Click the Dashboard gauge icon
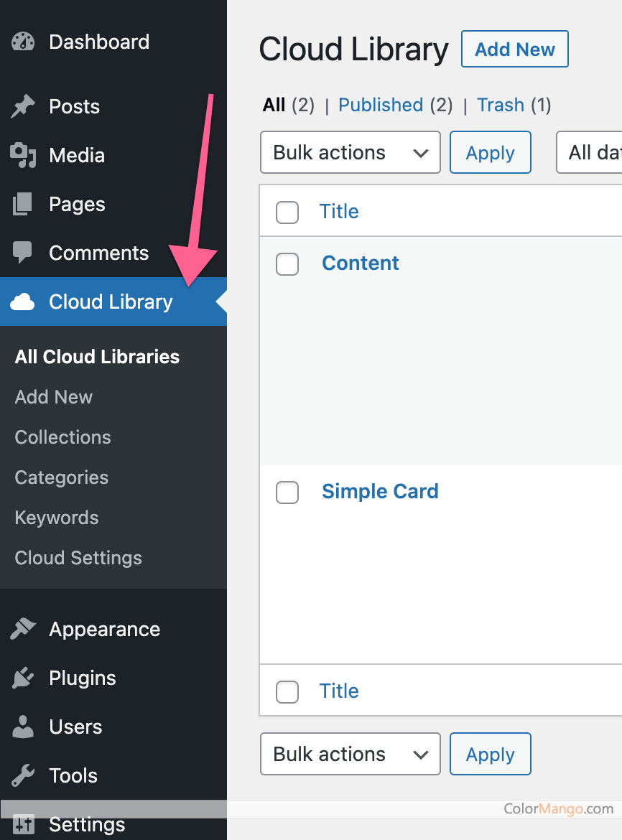622x840 pixels. [x=23, y=42]
